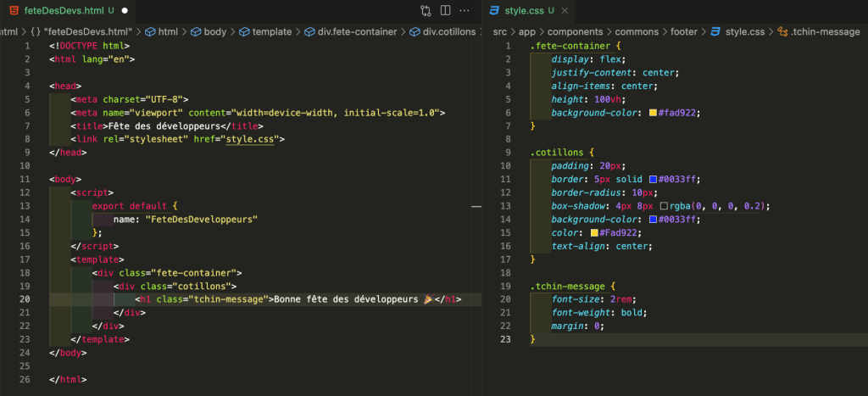Click the CSS file icon on style.css tab
This screenshot has width=868, height=396.
pos(494,10)
